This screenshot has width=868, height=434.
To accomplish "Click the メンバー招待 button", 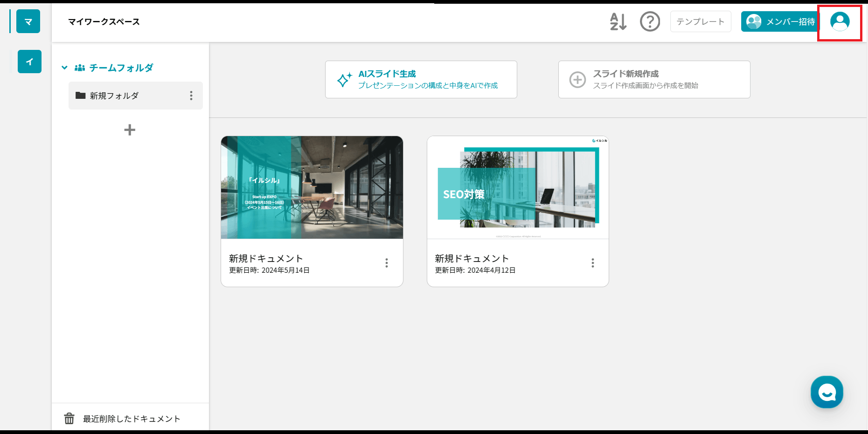I will point(780,21).
